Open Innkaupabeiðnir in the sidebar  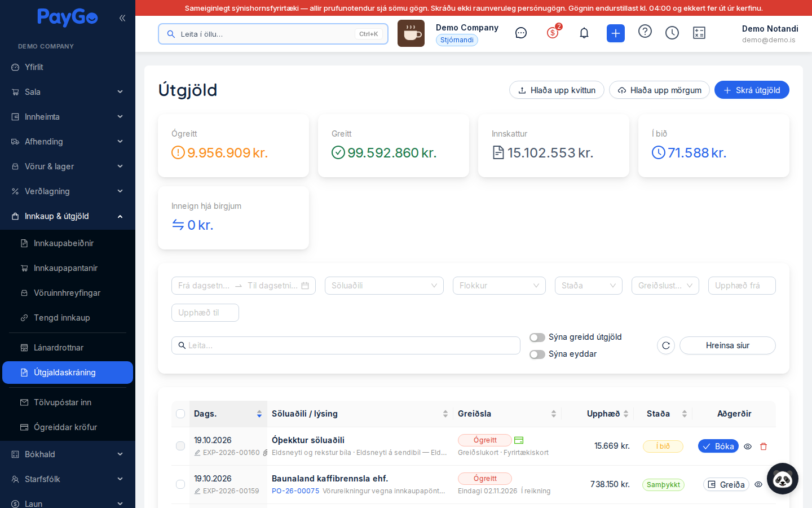point(68,243)
